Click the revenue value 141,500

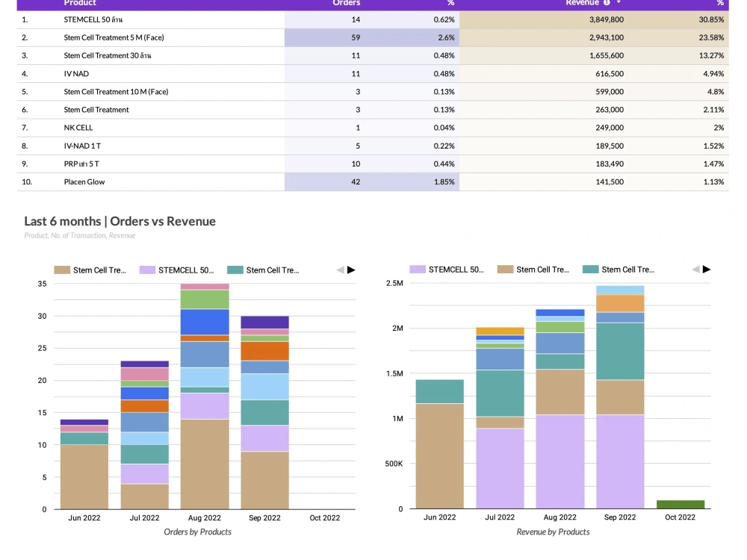(x=610, y=182)
